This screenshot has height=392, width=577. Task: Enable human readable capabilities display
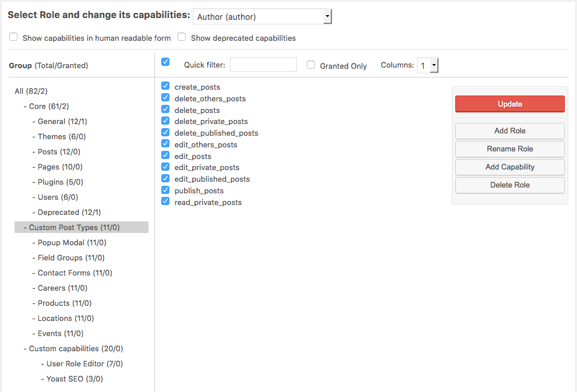click(13, 37)
